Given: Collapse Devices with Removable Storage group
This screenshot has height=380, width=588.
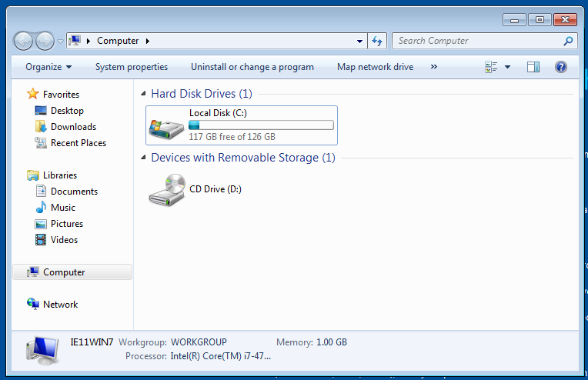Looking at the screenshot, I should [143, 158].
